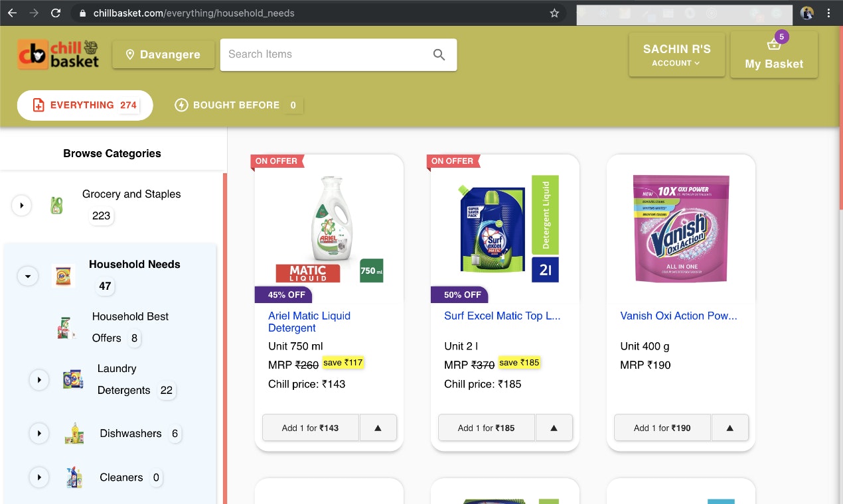Click the browser profile avatar
This screenshot has height=504, width=843.
pos(807,13)
